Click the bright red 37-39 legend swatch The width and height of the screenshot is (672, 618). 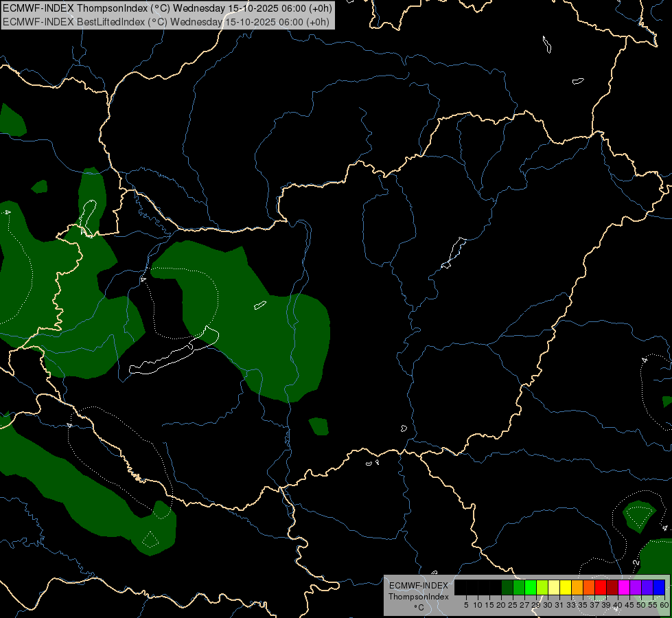[x=601, y=587]
